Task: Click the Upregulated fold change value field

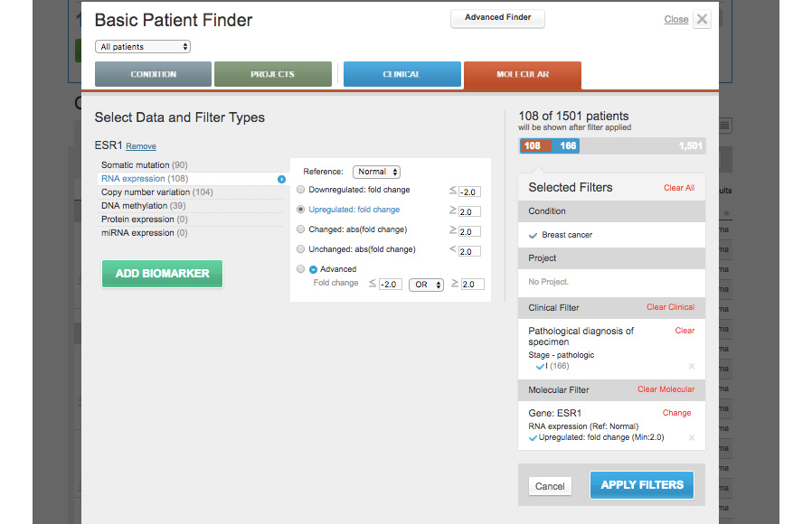Action: coord(470,211)
